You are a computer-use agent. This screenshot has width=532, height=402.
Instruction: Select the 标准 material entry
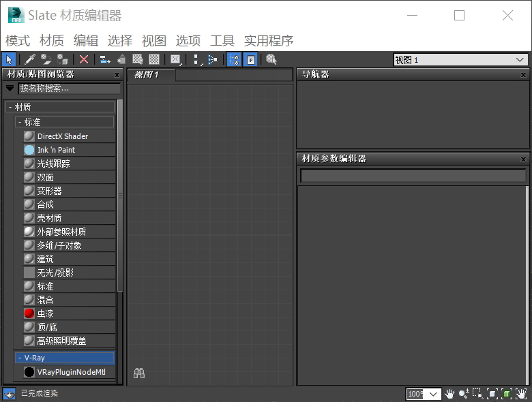pos(69,286)
